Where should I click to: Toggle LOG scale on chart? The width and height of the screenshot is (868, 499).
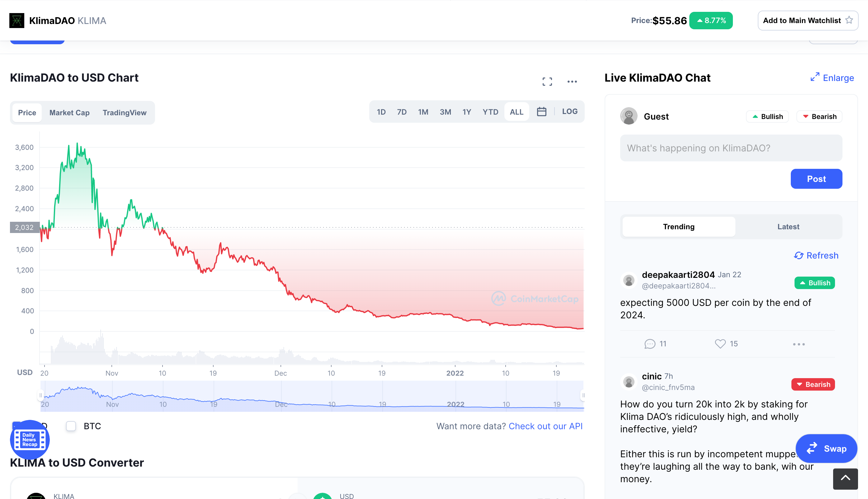(570, 112)
